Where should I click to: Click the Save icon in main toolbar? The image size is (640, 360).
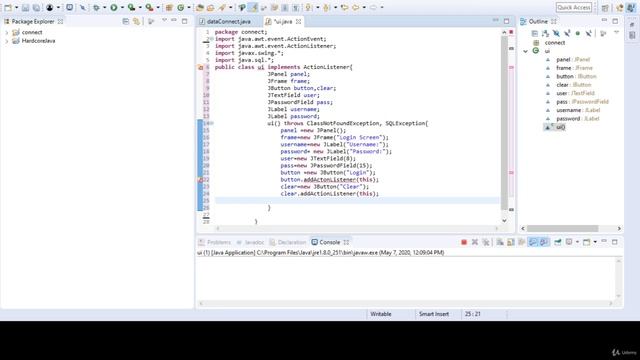[x=25, y=7]
